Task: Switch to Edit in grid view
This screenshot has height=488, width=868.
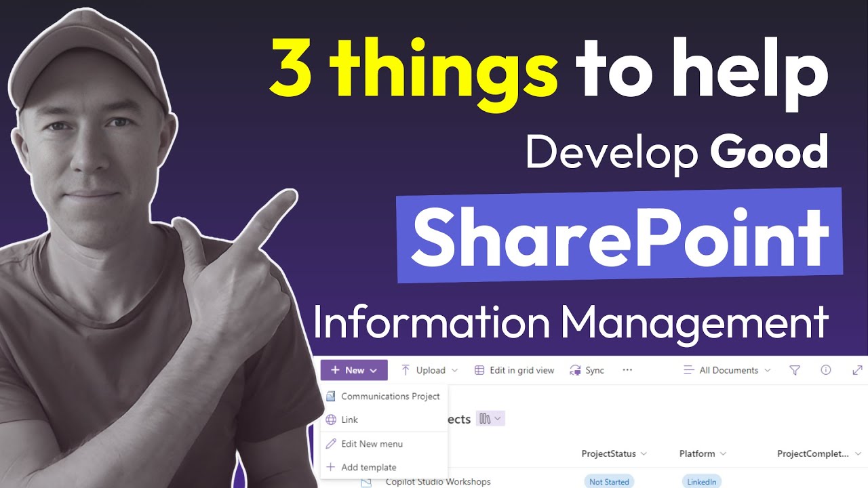Action: coord(514,370)
